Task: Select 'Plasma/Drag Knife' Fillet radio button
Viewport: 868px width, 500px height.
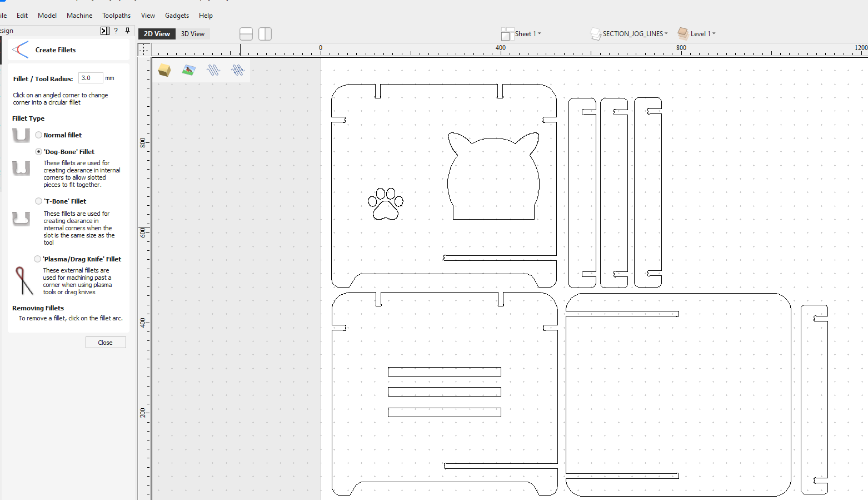Action: (x=38, y=259)
